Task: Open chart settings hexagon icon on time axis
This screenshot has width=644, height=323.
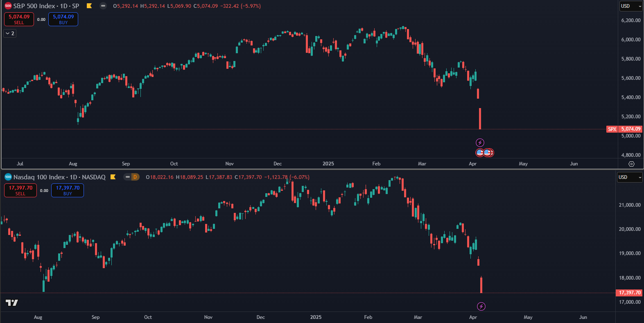Action: click(x=631, y=164)
